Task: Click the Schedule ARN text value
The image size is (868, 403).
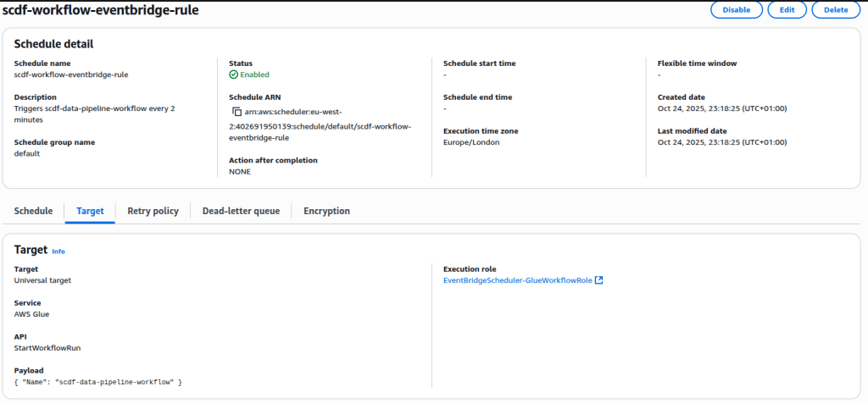Action: coord(322,125)
